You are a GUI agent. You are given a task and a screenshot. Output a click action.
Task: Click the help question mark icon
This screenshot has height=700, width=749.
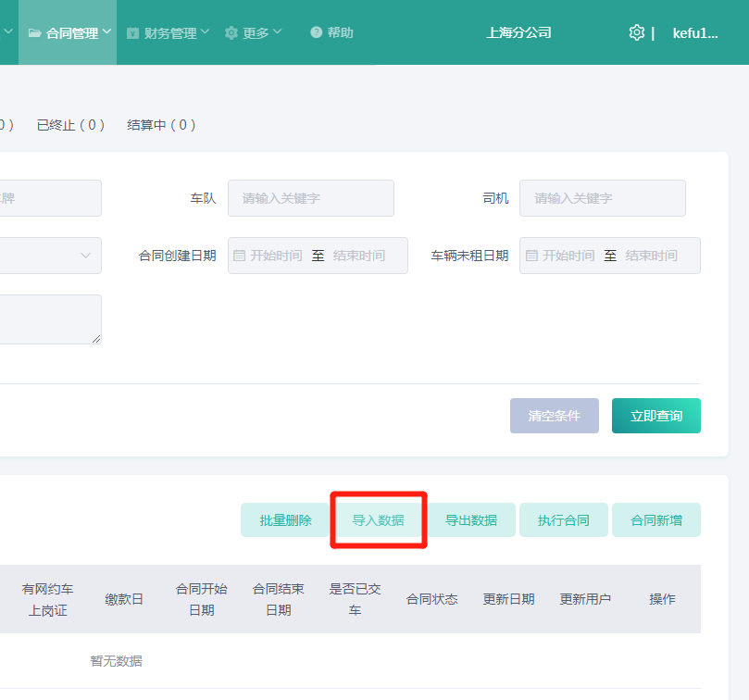click(317, 32)
